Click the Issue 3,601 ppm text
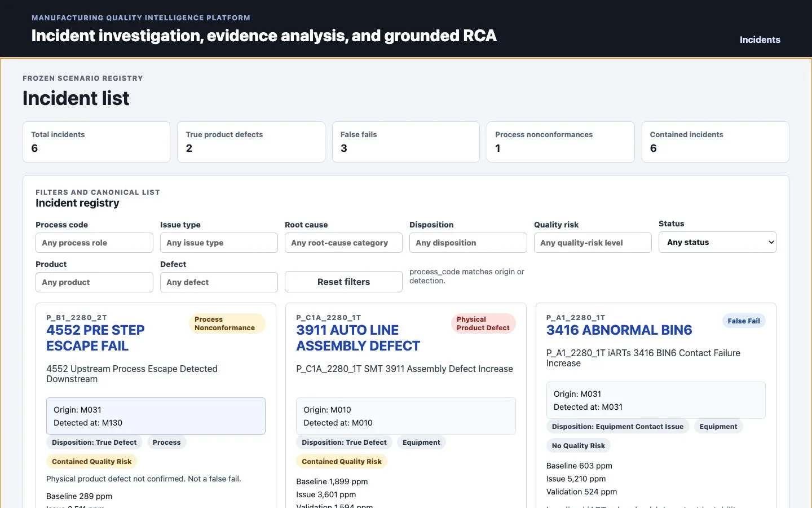Viewport: 812px width, 508px height. pos(326,494)
